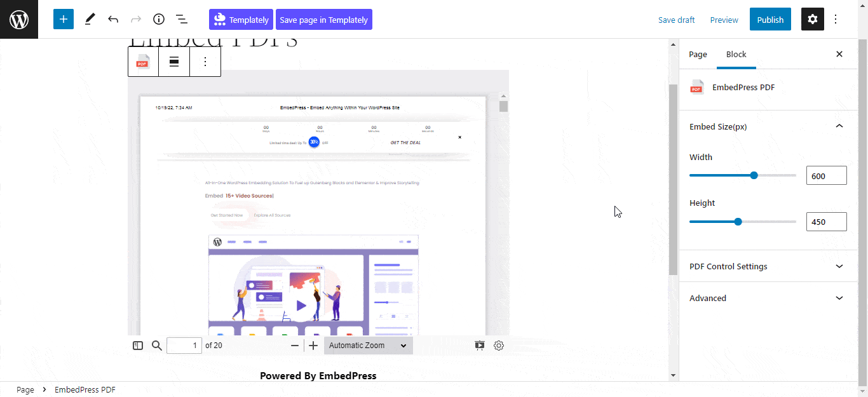This screenshot has width=868, height=397.
Task: Click EmbedPress PDF in breadcrumb
Action: click(85, 389)
